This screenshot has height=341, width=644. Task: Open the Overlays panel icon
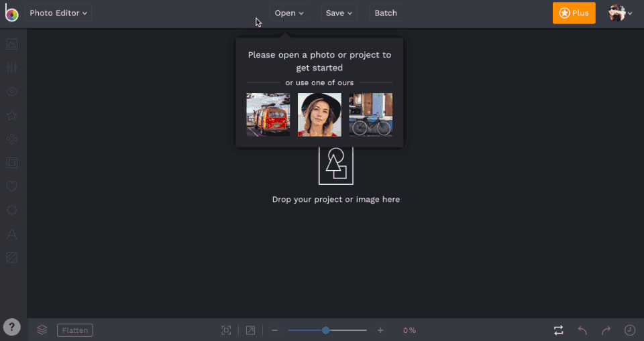(x=12, y=210)
